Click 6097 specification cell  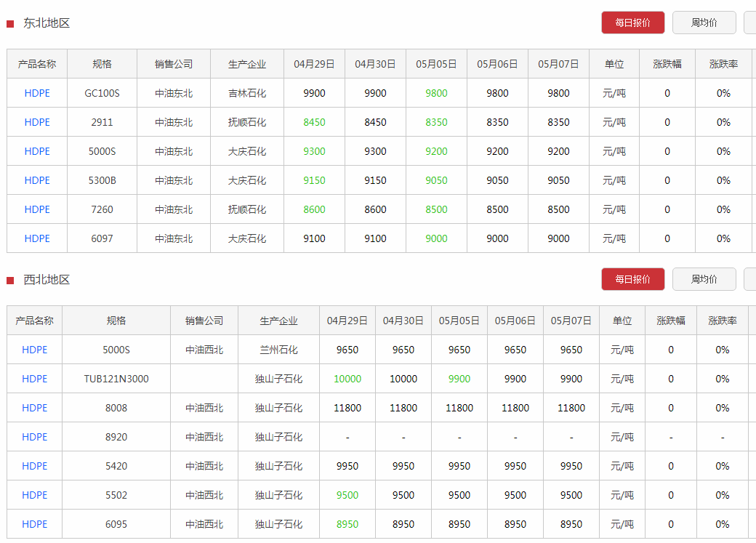click(x=102, y=238)
